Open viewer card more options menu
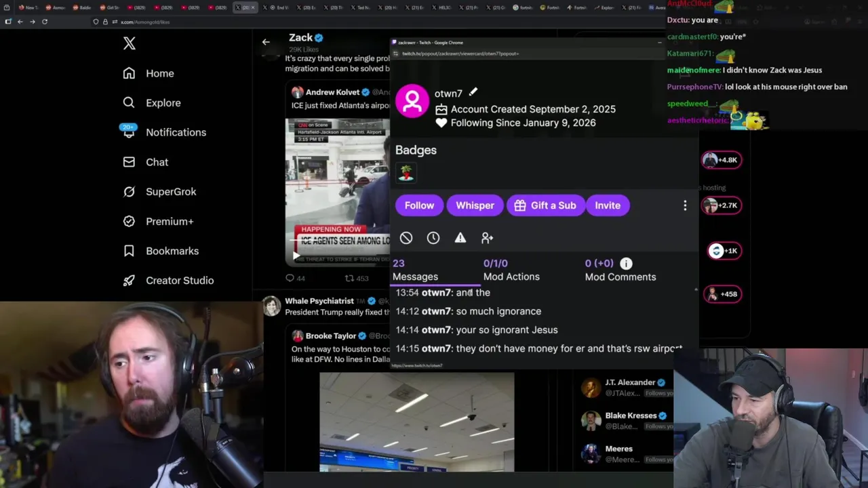 tap(685, 205)
